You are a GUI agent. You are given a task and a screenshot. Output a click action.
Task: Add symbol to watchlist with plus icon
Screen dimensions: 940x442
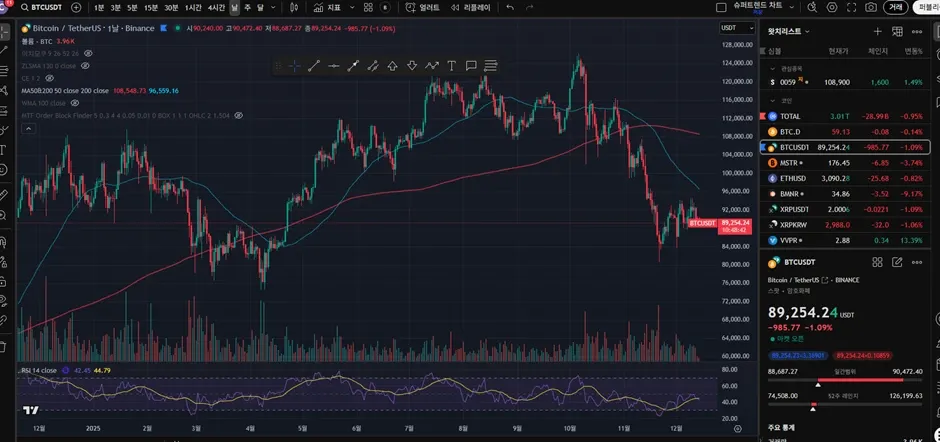tap(878, 31)
